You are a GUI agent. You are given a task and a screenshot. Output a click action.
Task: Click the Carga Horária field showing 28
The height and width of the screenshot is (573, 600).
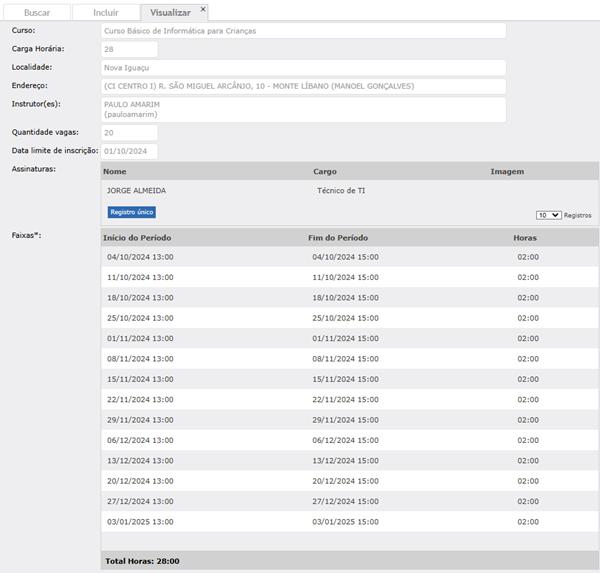click(129, 49)
